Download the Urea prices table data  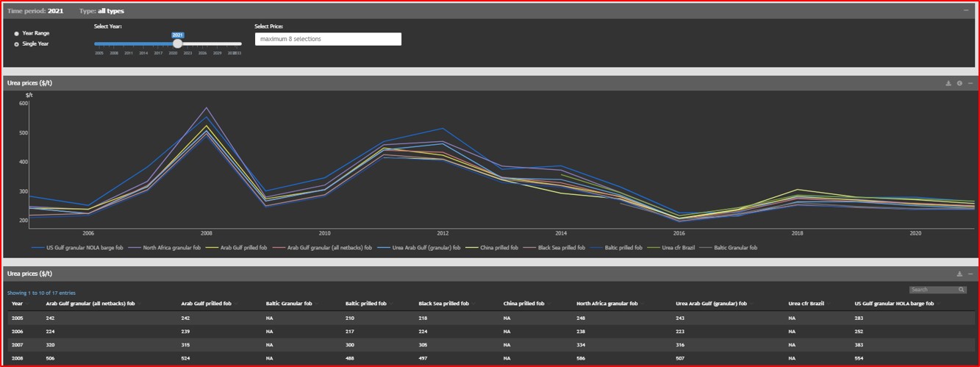click(x=959, y=274)
